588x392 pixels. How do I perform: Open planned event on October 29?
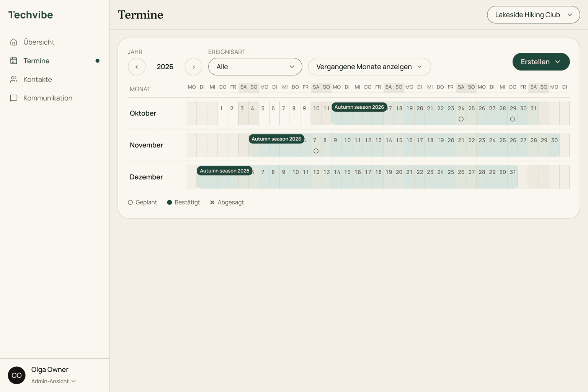(513, 119)
